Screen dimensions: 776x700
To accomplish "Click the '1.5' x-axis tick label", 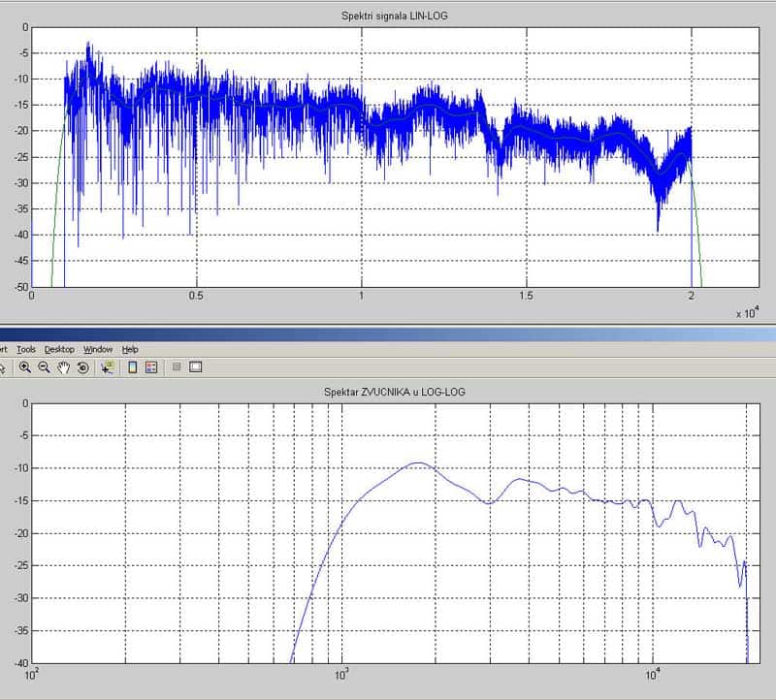I will point(526,296).
